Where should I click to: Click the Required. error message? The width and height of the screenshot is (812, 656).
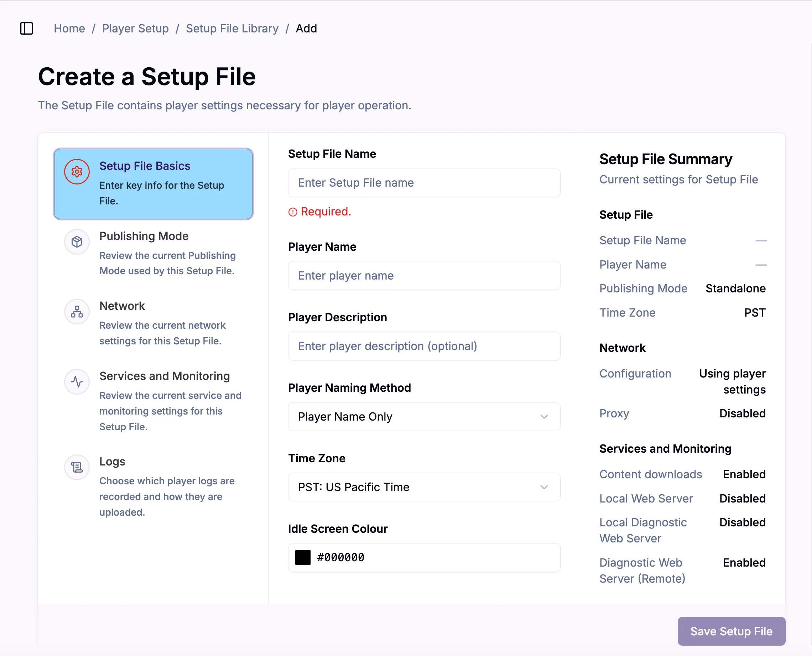(326, 212)
